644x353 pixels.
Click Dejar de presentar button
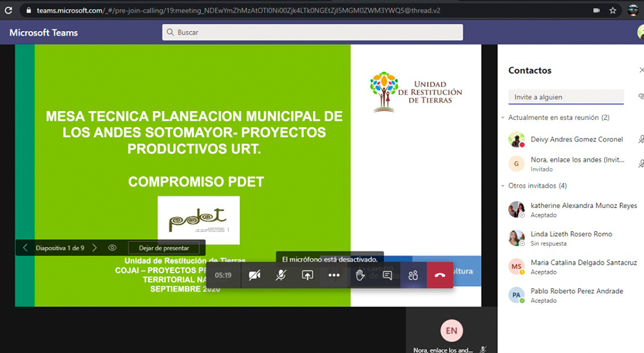[164, 248]
